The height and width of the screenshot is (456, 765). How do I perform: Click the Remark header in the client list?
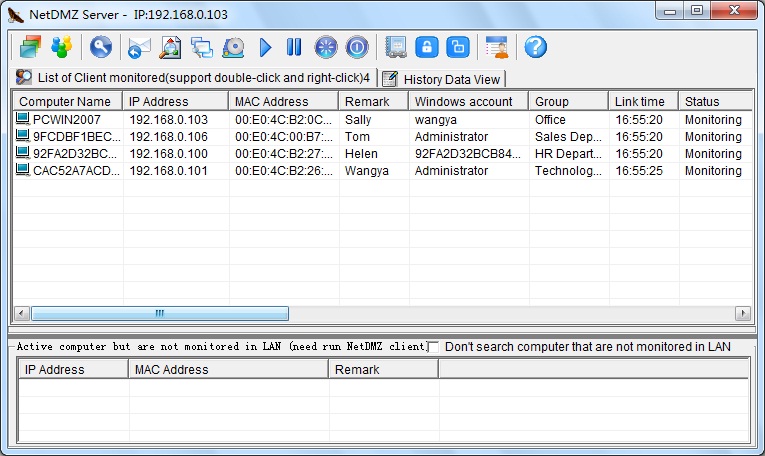pyautogui.click(x=374, y=101)
